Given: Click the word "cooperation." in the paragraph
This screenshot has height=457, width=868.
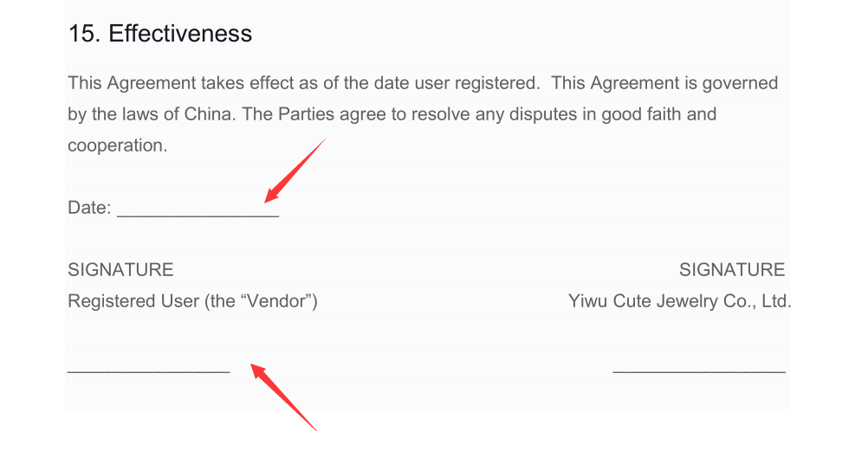Looking at the screenshot, I should [117, 145].
